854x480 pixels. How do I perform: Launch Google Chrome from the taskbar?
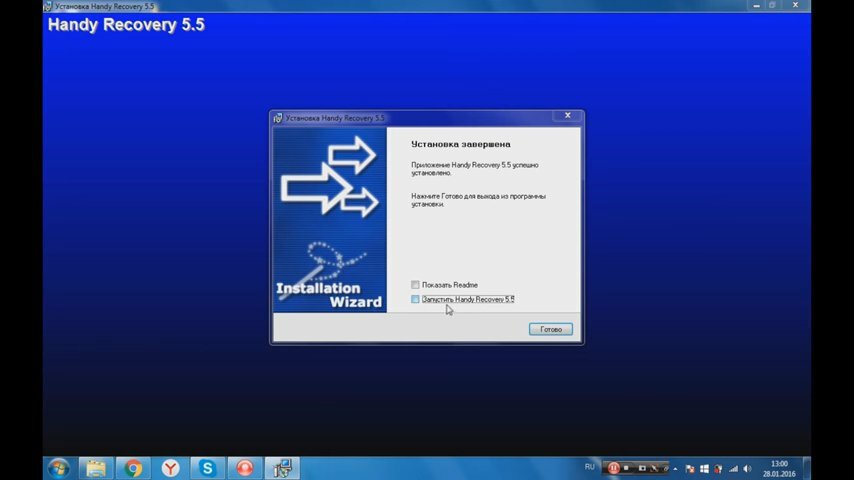coord(133,468)
